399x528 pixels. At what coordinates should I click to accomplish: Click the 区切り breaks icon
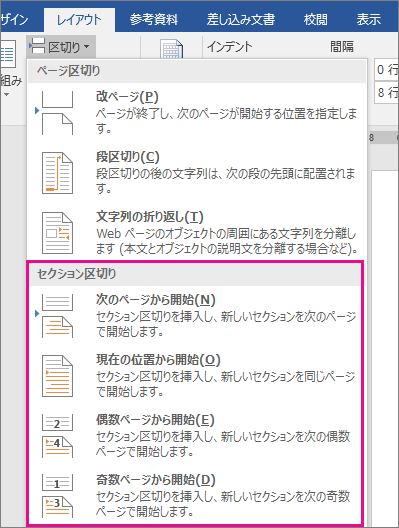point(37,46)
